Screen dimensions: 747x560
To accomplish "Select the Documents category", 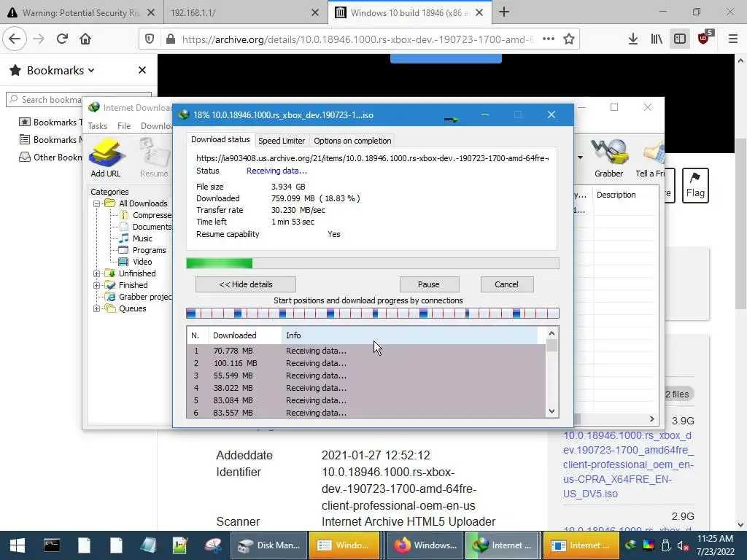I will 152,227.
